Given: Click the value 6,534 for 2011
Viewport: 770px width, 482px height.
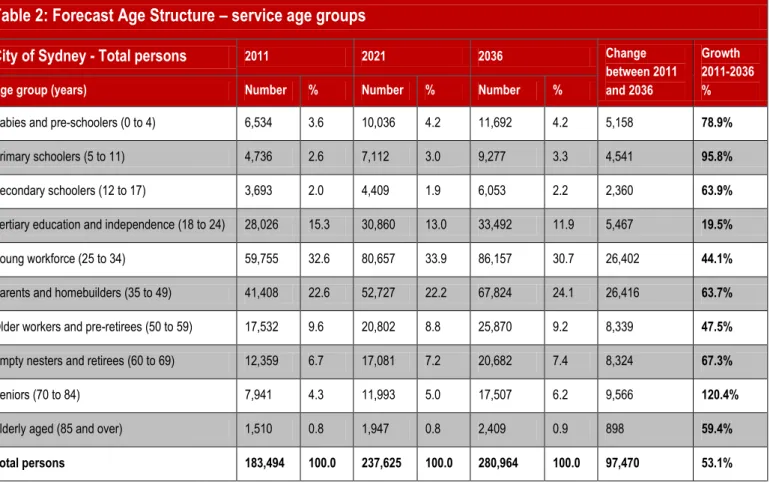Looking at the screenshot, I should (x=258, y=123).
